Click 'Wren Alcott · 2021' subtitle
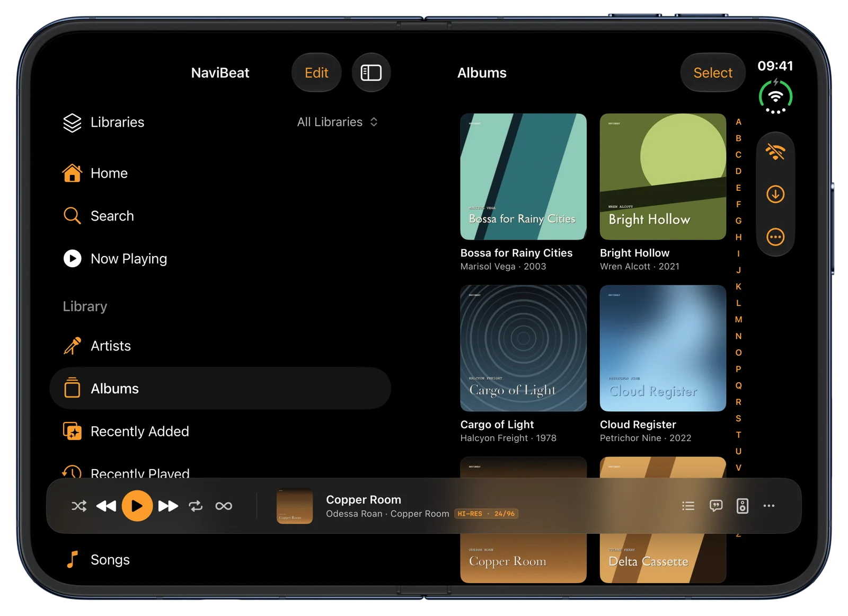 click(x=639, y=267)
